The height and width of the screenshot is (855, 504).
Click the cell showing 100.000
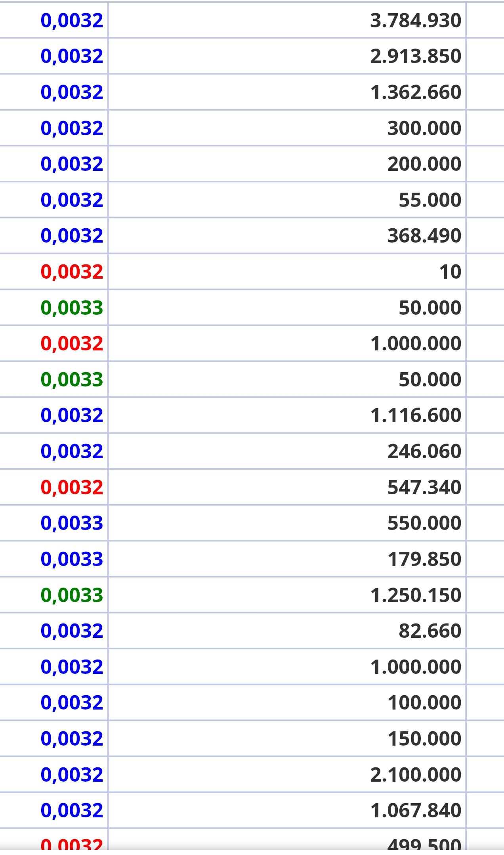[x=287, y=702]
